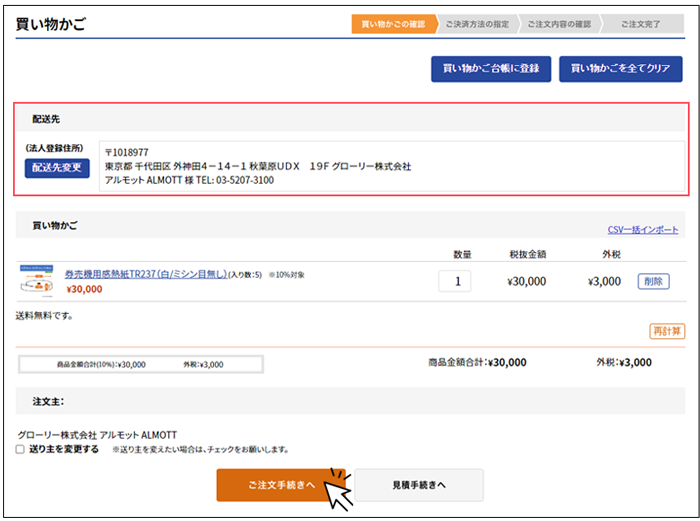Click the 再計算 recalculate button

click(x=667, y=331)
